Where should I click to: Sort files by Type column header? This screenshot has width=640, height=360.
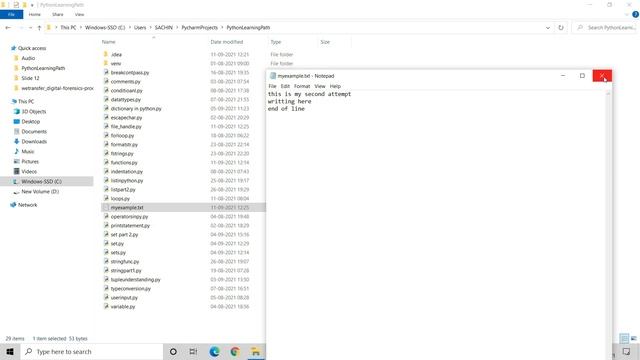pos(276,42)
